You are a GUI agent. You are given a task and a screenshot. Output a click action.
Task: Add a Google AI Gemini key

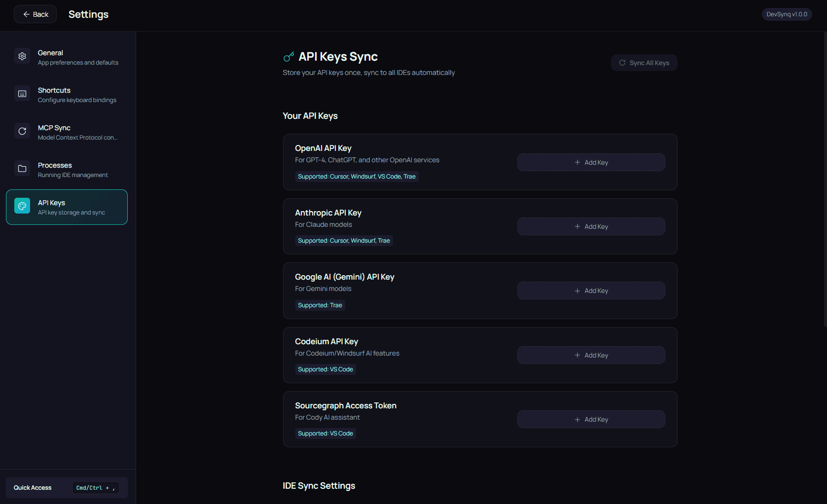(590, 290)
